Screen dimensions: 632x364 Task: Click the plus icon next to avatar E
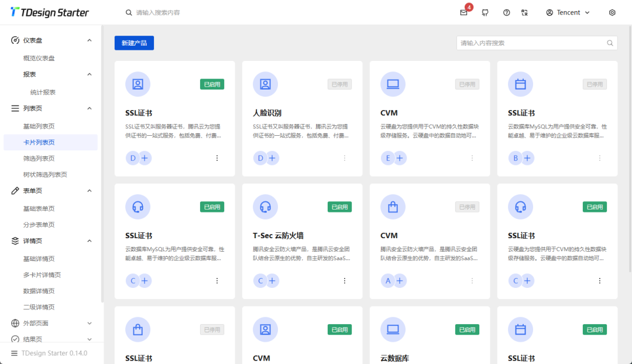click(x=400, y=158)
